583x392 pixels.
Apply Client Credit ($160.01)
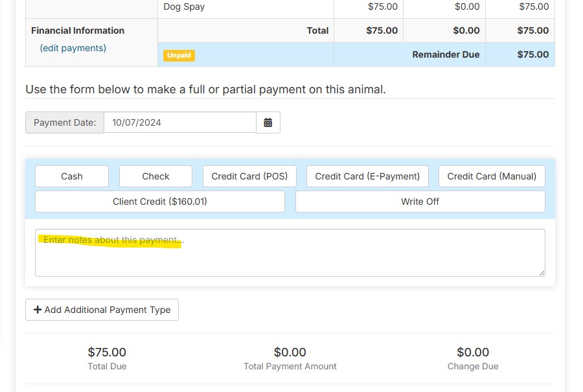pos(160,202)
